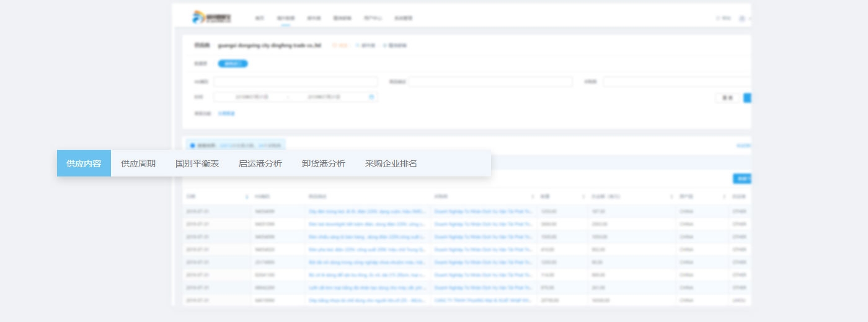Go to the 启运港分析 tab
Viewport: 868px width, 322px height.
click(x=260, y=163)
